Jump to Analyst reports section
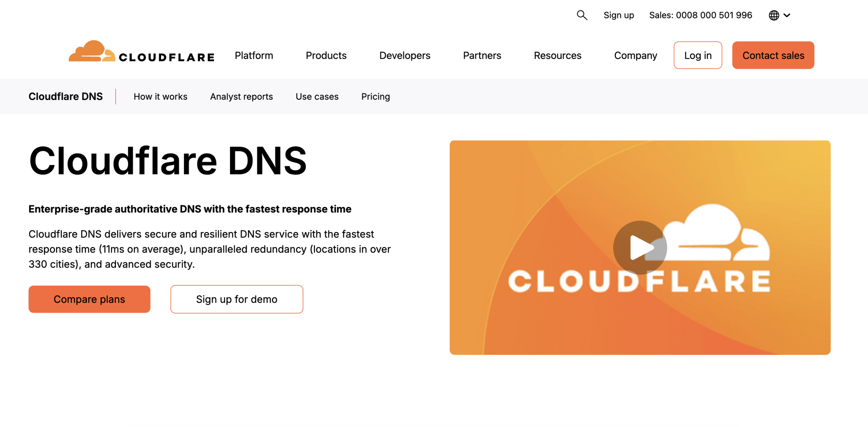 (x=241, y=97)
